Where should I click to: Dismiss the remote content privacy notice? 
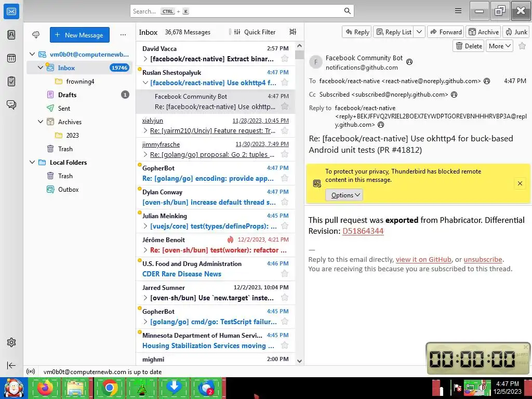pos(520,183)
